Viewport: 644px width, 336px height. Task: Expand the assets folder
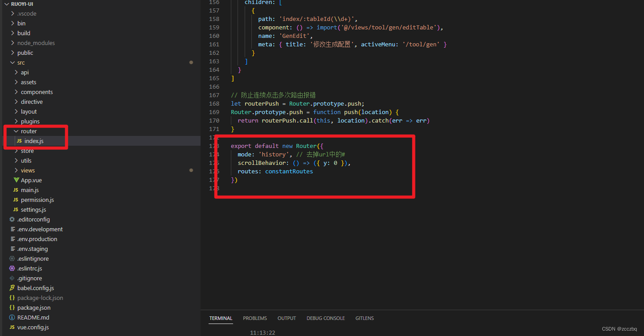click(x=16, y=82)
